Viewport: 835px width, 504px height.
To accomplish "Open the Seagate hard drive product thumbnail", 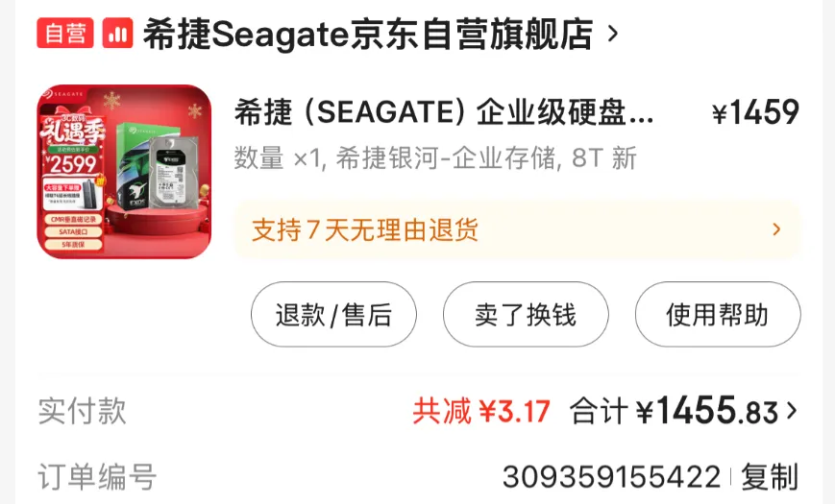I will [124, 172].
